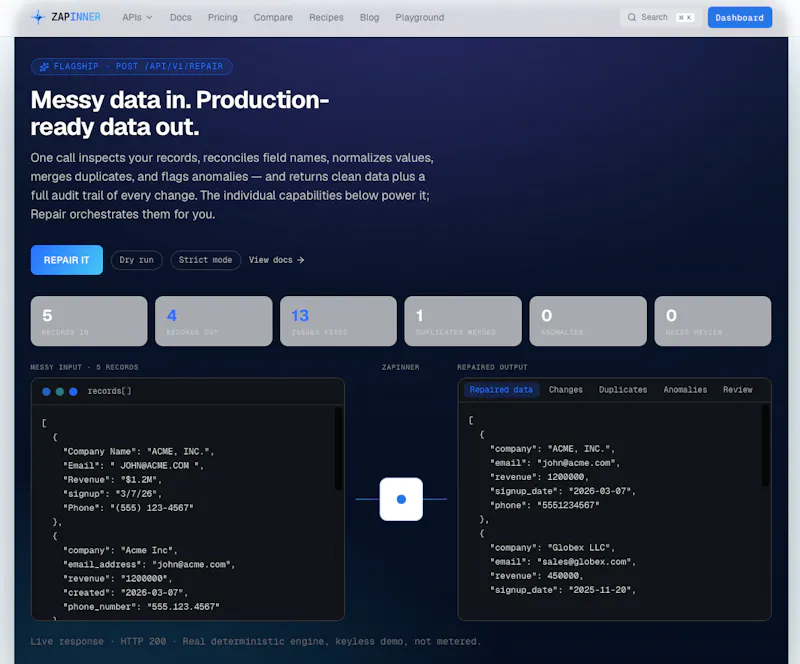Open the Docs nav item
This screenshot has height=664, width=800.
coord(181,17)
